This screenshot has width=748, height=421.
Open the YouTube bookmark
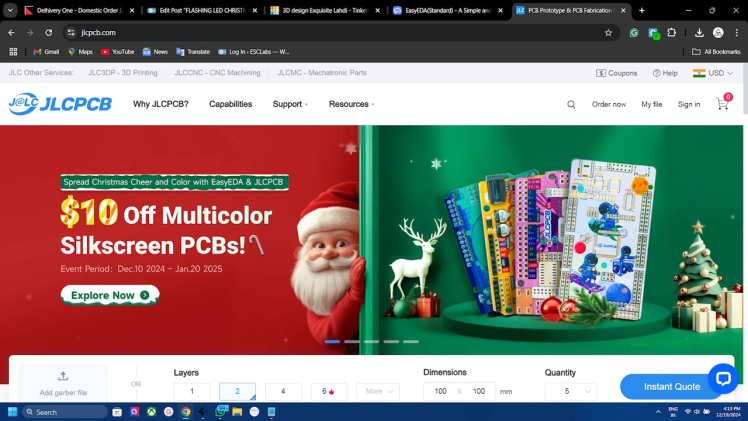click(117, 51)
